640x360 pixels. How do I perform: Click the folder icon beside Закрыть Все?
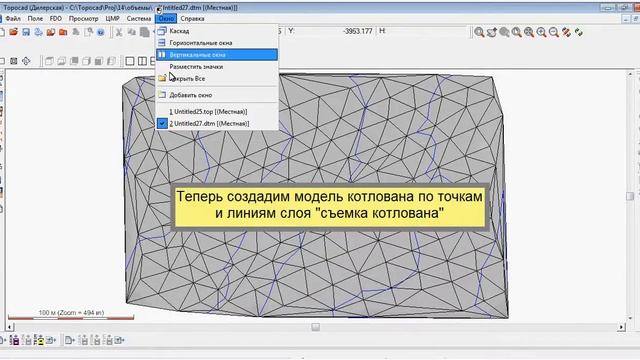[162, 78]
